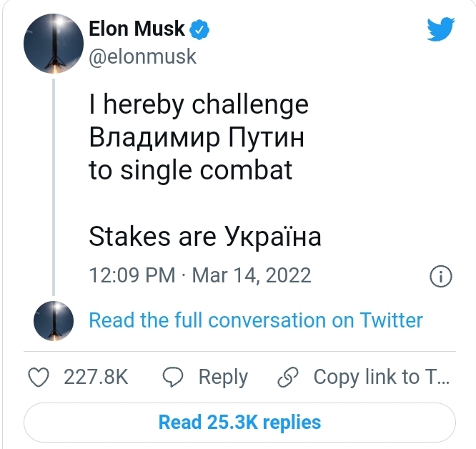Click the 'to single combat' line

click(x=190, y=171)
